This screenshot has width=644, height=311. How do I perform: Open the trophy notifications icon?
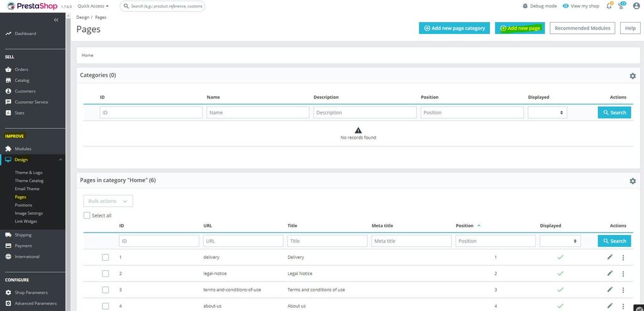tap(622, 6)
